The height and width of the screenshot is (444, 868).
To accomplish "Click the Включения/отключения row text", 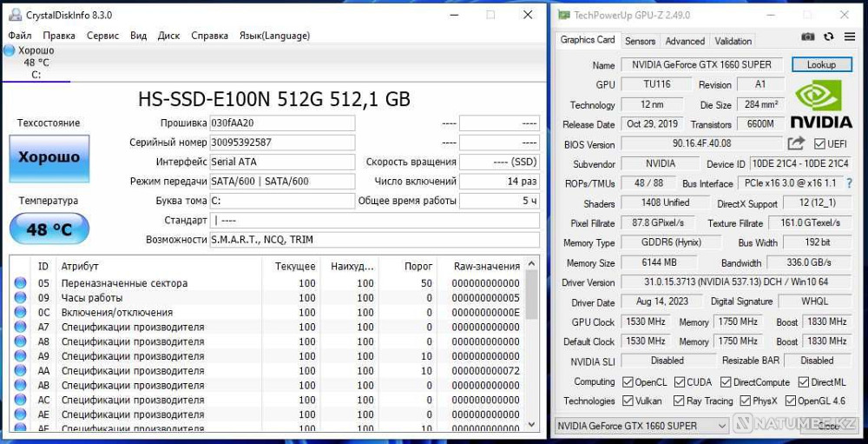I will pos(117,312).
